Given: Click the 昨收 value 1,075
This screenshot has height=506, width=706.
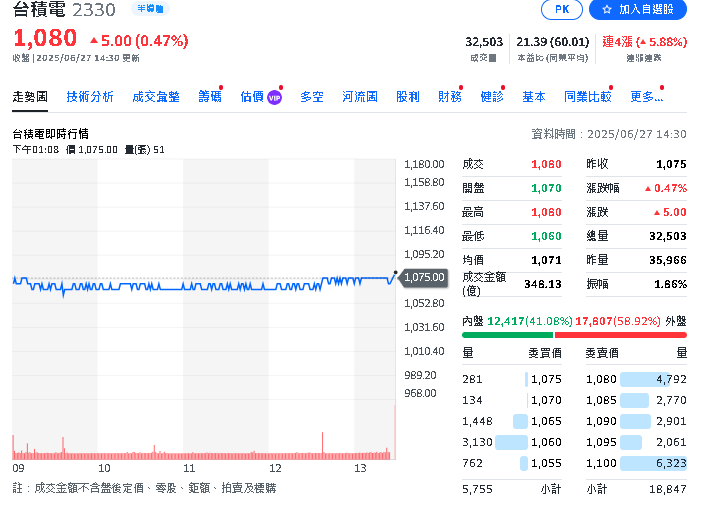Looking at the screenshot, I should click(671, 164).
